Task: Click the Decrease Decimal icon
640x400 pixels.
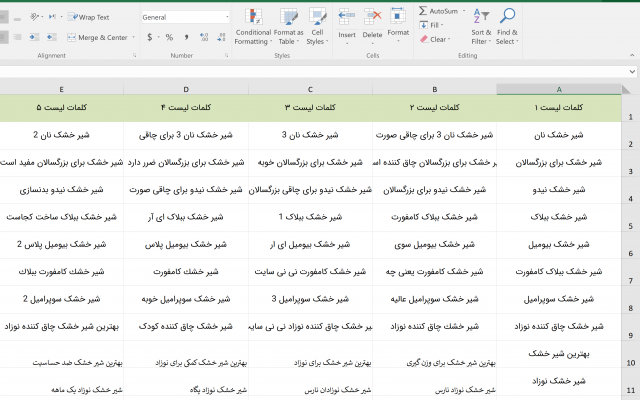Action: click(x=221, y=38)
